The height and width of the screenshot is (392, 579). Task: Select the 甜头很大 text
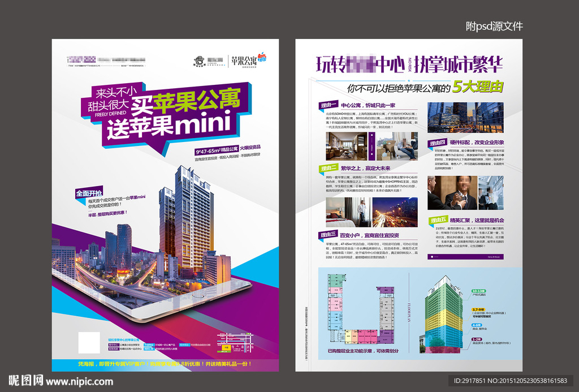coord(108,105)
